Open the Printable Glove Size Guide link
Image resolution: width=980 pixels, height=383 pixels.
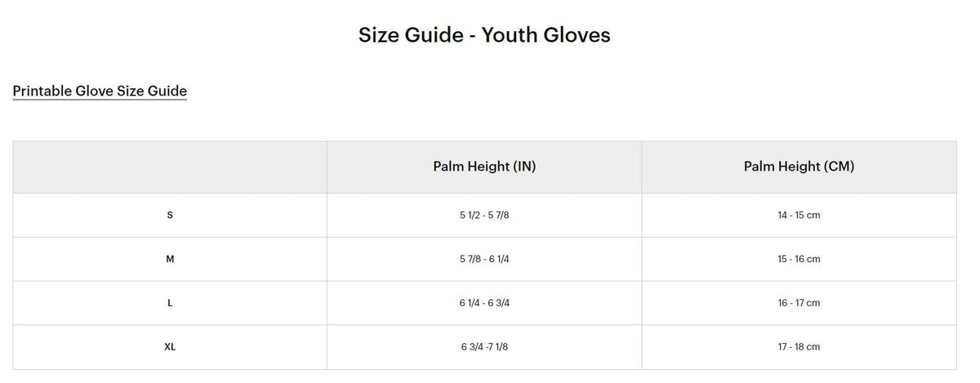100,91
